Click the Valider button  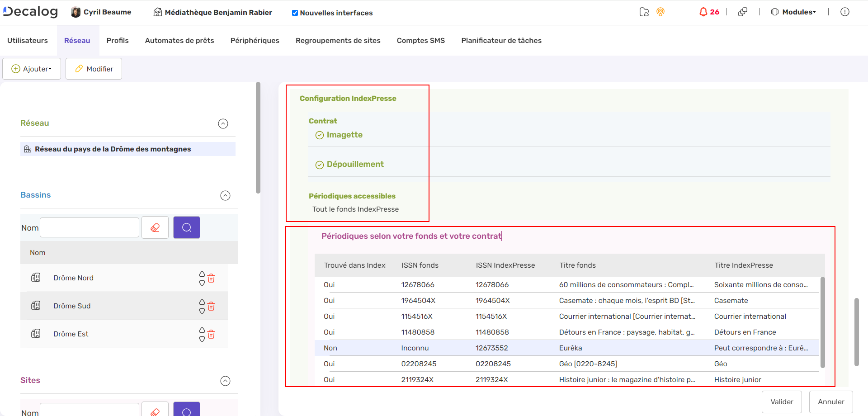[x=781, y=402]
